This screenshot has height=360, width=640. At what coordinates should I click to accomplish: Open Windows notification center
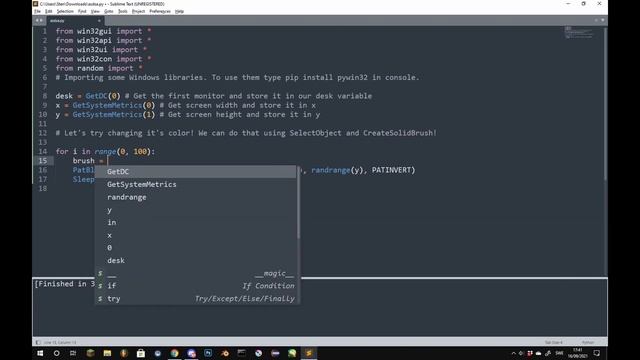[x=596, y=353]
